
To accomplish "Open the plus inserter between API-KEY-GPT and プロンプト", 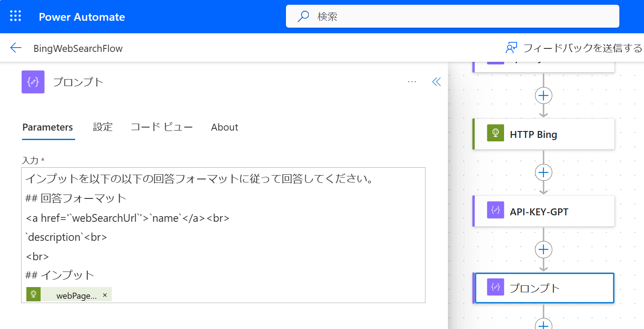I will point(543,249).
